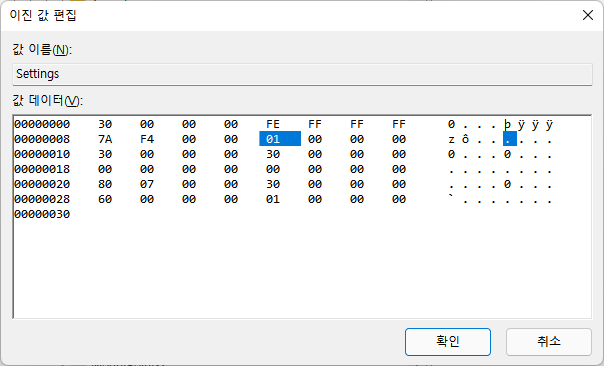Click the empty offset row 00000030

pos(42,214)
